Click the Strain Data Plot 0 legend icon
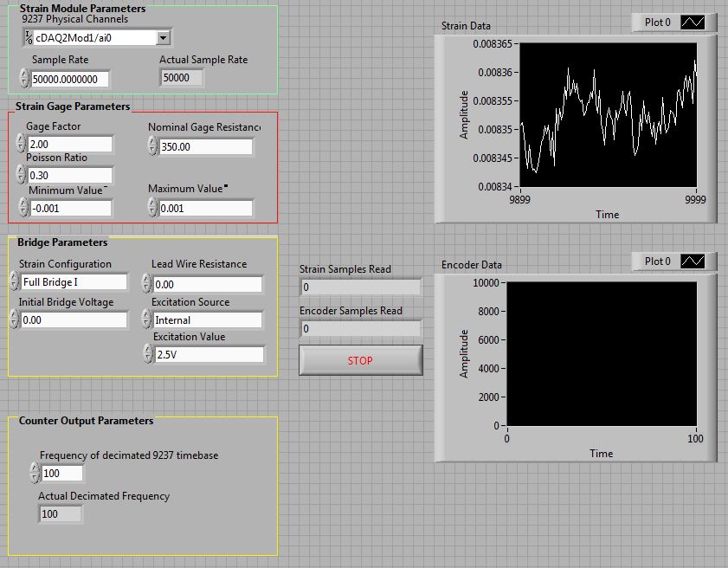The image size is (728, 568). tap(693, 23)
